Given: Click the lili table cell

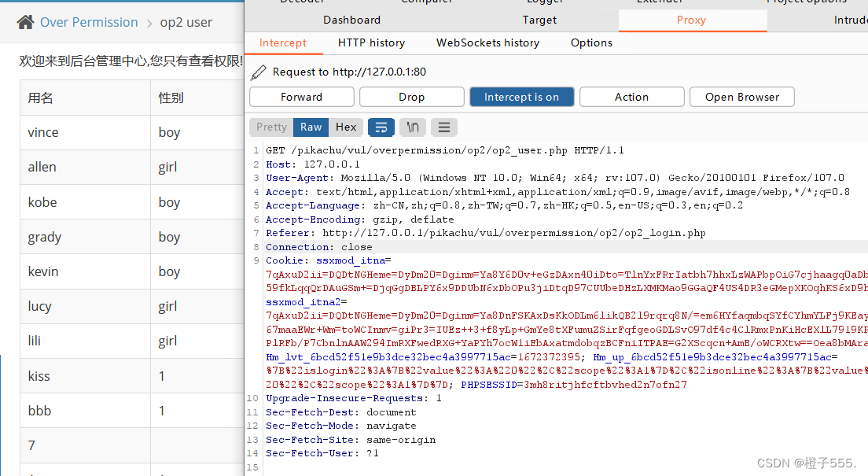Looking at the screenshot, I should (x=85, y=341).
